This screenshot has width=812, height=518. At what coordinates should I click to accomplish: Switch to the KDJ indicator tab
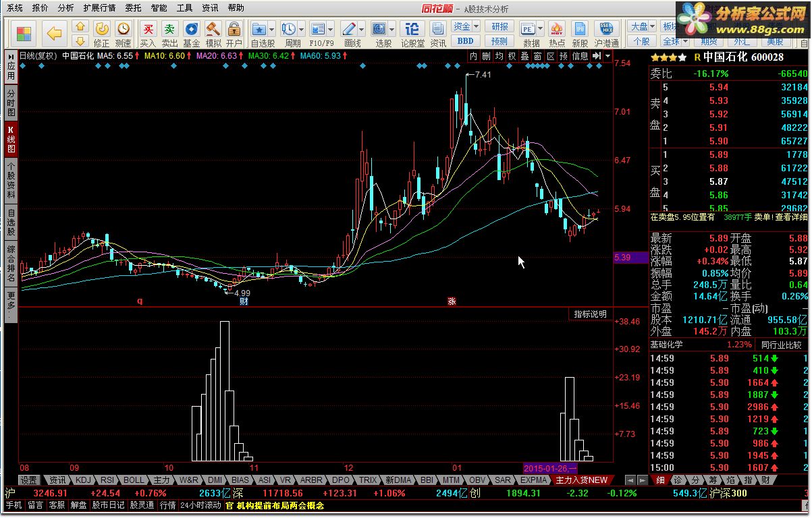(x=83, y=480)
